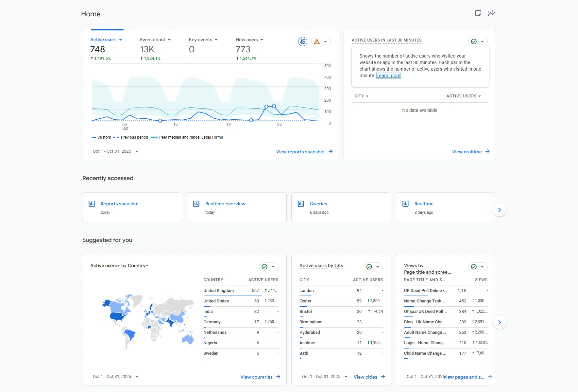This screenshot has height=392, width=578.
Task: Click green checkmark on Active users in last 30 minutes
Action: [x=473, y=41]
